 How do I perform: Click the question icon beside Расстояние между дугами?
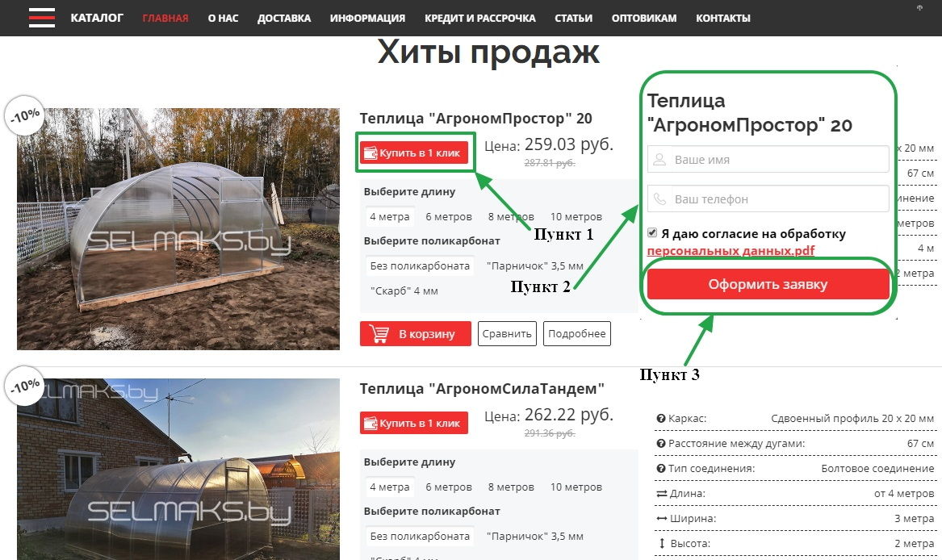pyautogui.click(x=661, y=444)
